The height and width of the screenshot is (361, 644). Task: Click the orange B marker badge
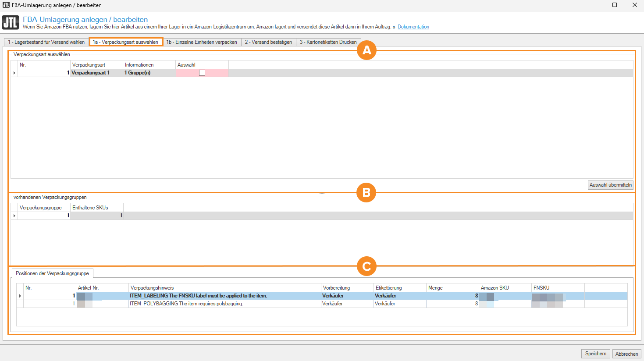(x=366, y=192)
